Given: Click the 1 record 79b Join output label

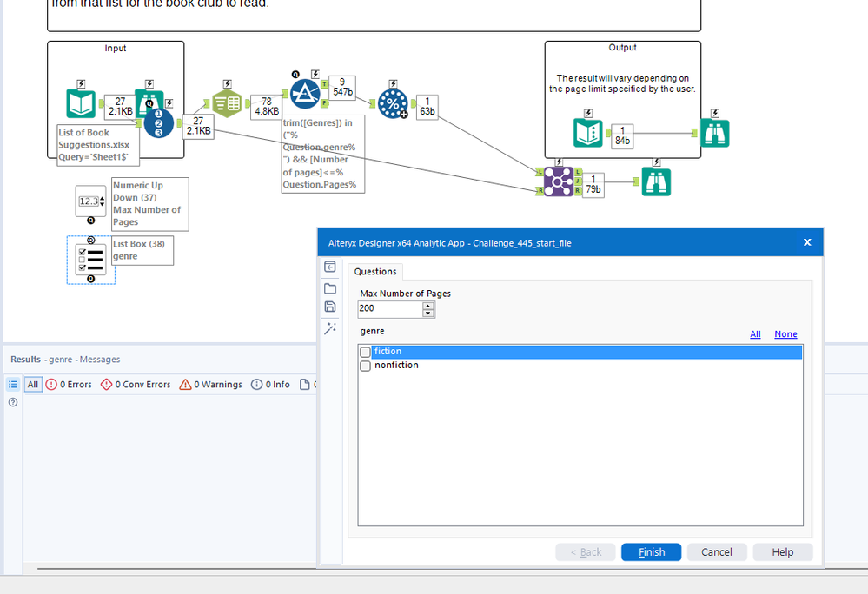Looking at the screenshot, I should (593, 184).
